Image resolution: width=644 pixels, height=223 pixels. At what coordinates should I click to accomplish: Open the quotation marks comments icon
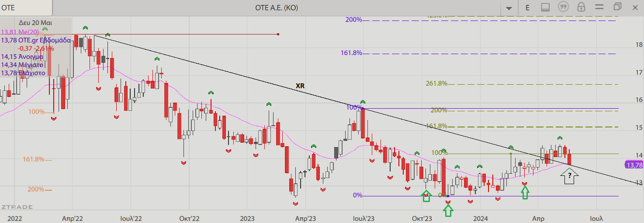pyautogui.click(x=564, y=7)
